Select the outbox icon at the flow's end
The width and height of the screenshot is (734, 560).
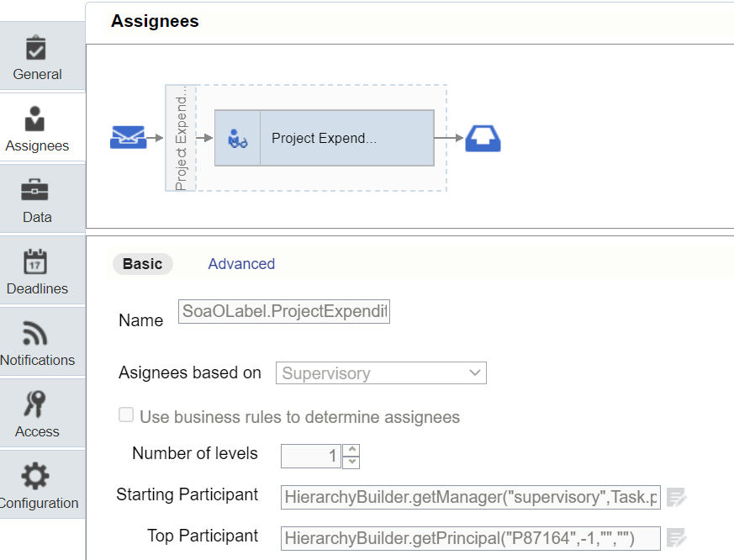(x=481, y=138)
